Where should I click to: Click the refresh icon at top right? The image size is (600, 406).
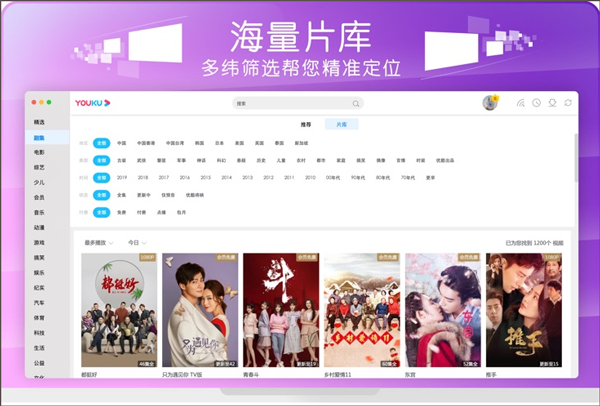pyautogui.click(x=568, y=103)
